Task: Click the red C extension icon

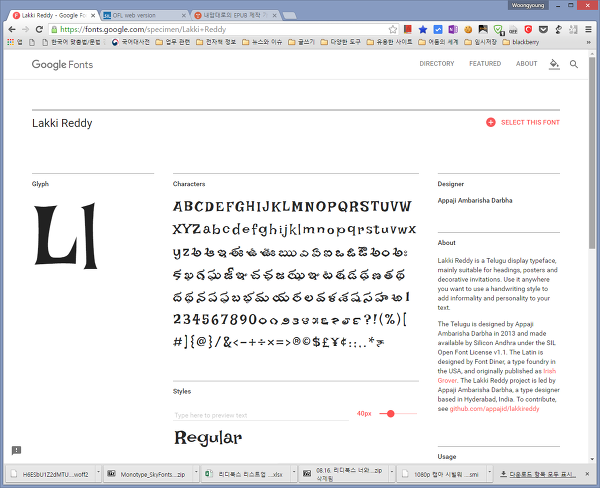Action: click(x=528, y=29)
